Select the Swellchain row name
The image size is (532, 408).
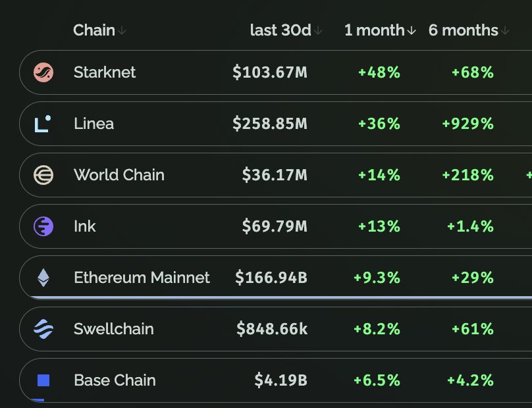(113, 329)
